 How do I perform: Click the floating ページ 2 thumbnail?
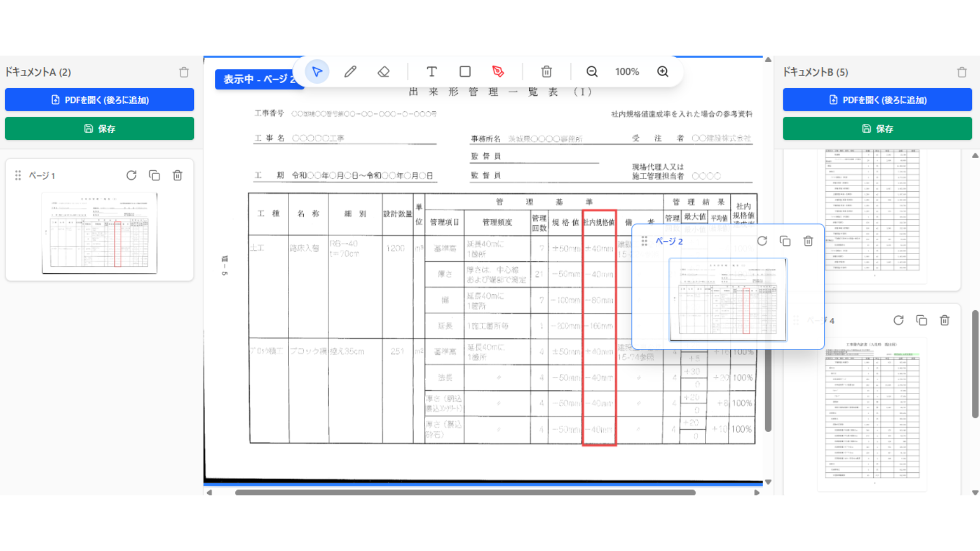tap(728, 300)
